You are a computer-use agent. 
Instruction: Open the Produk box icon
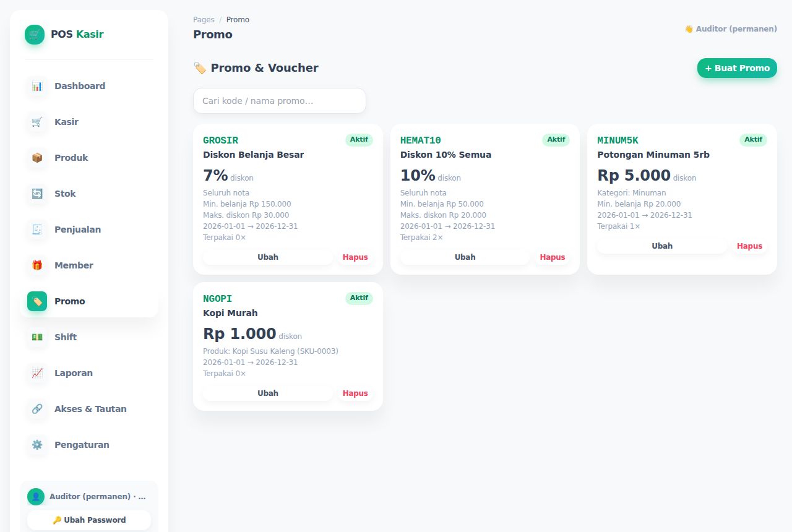pos(37,158)
